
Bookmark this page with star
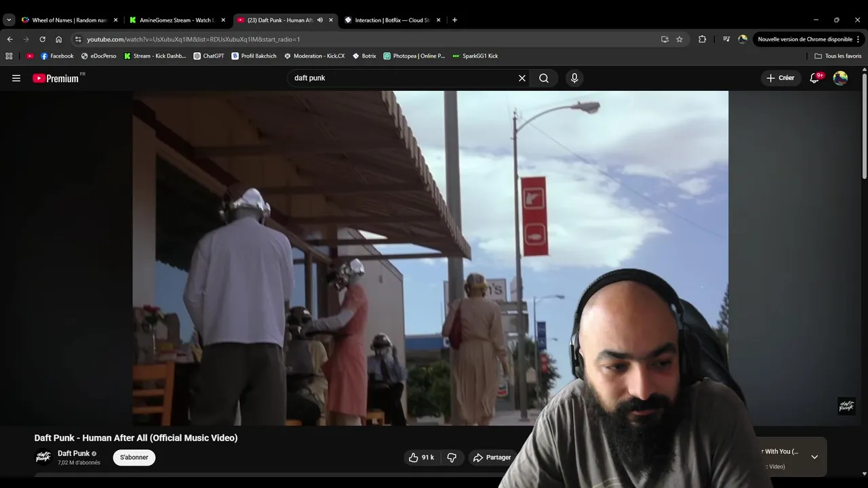pos(679,39)
